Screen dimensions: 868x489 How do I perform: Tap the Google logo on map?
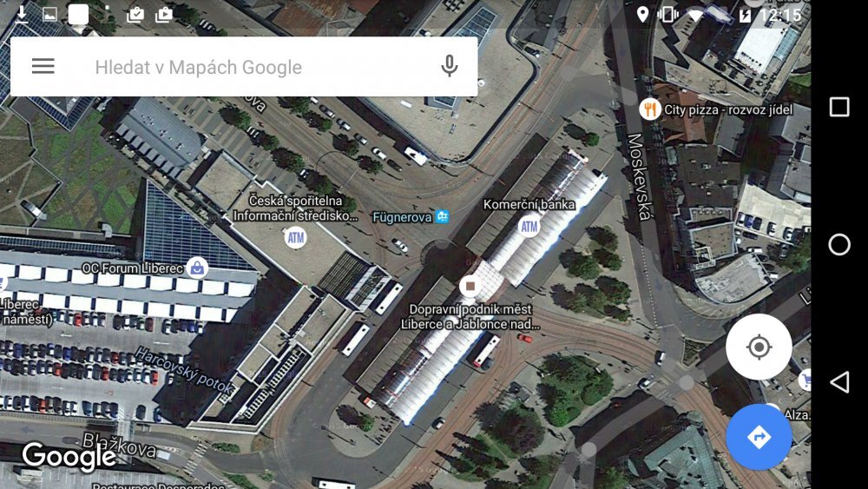pos(69,456)
